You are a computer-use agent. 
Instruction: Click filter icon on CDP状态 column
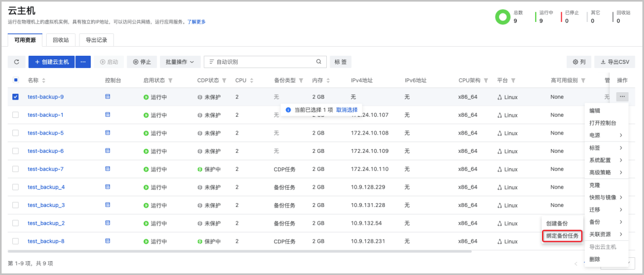point(224,80)
